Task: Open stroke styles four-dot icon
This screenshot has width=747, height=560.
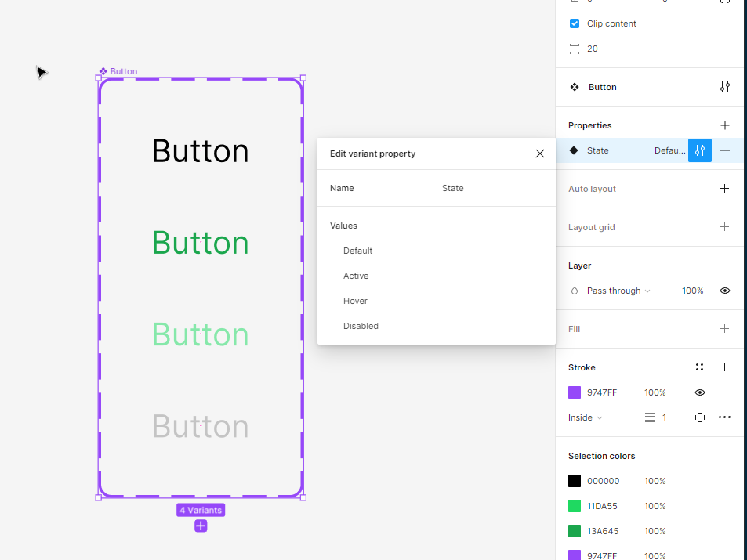Action: (699, 367)
